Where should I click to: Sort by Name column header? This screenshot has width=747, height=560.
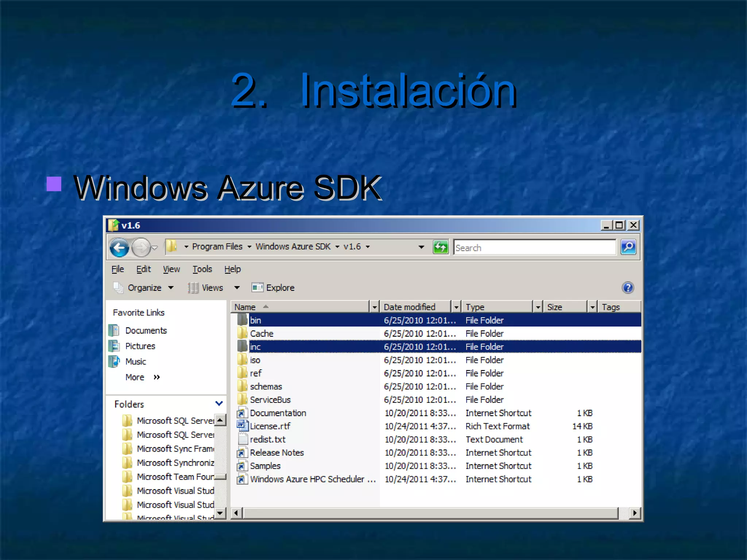click(300, 307)
